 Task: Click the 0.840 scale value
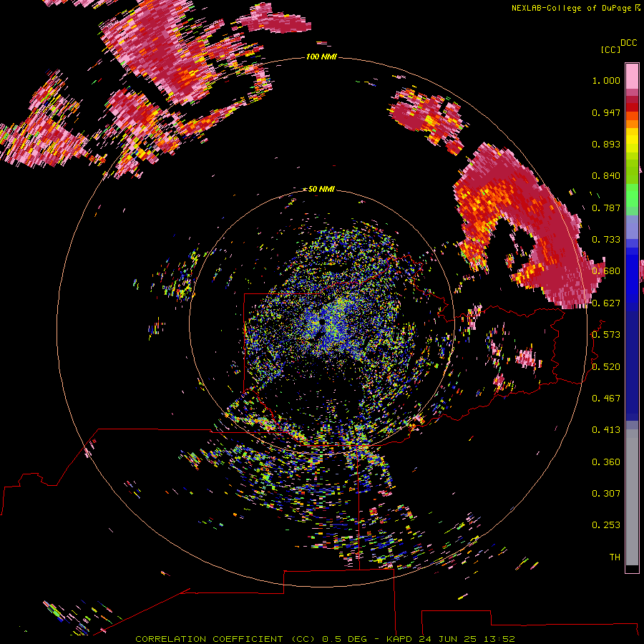pos(606,176)
